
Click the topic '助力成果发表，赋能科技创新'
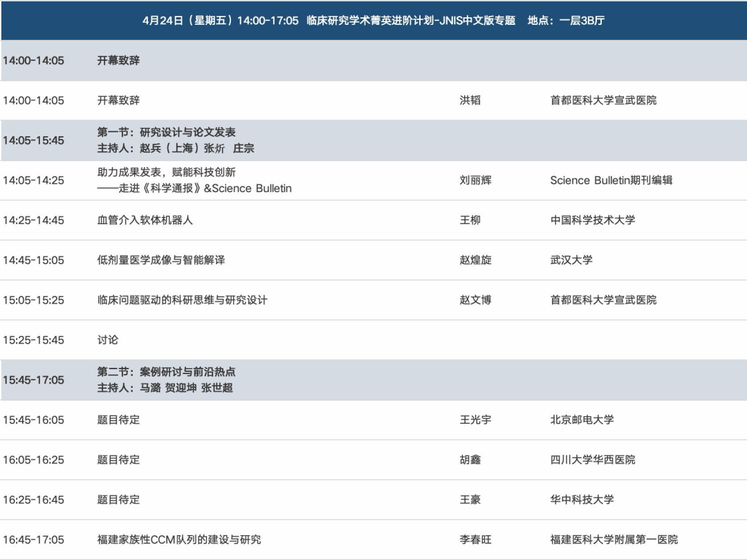pyautogui.click(x=166, y=172)
